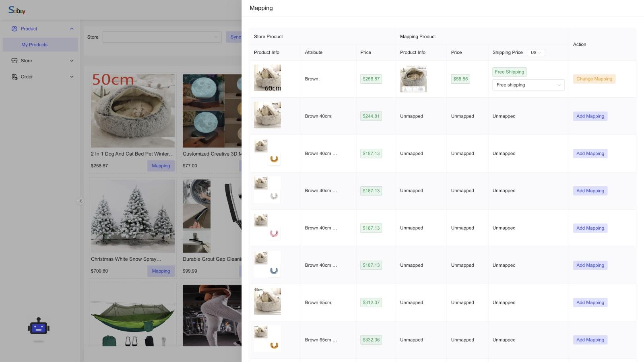Add mapping for row with pink collar thumbnail
Viewport: 644px width, 362px height.
click(x=590, y=228)
